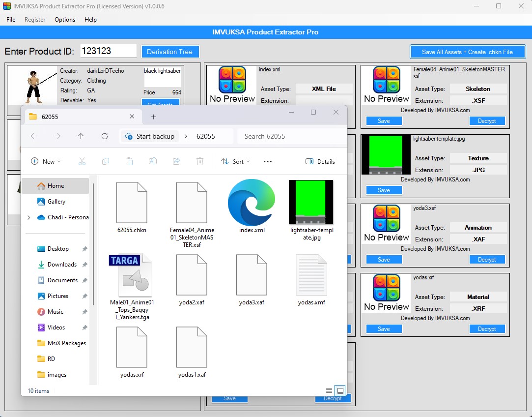Viewport: 532px width, 417px height.
Task: Select yoda3.xaf file in Explorer
Action: pyautogui.click(x=252, y=279)
